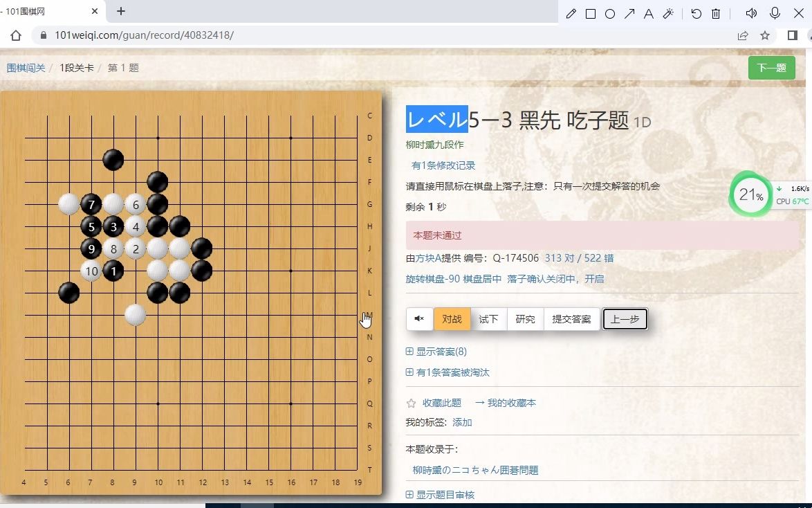Screen dimensions: 812x508
Task: Open the browser side panel icon
Action: click(x=793, y=35)
